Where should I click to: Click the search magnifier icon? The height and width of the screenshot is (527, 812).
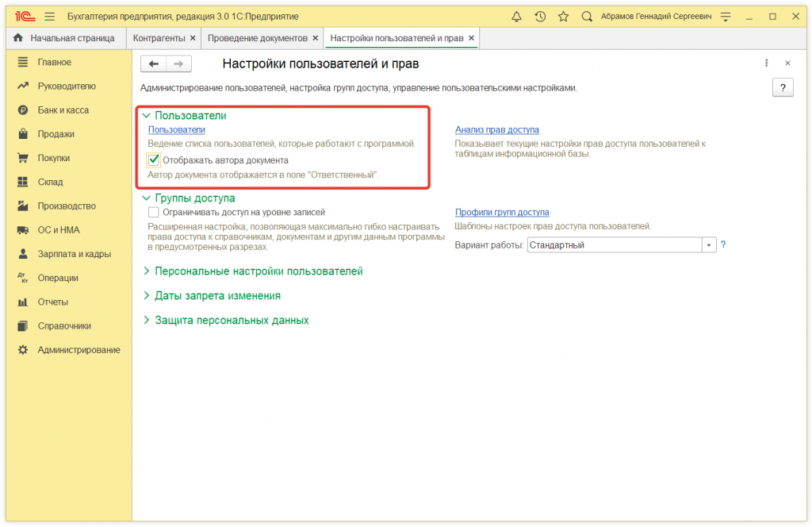pos(587,16)
